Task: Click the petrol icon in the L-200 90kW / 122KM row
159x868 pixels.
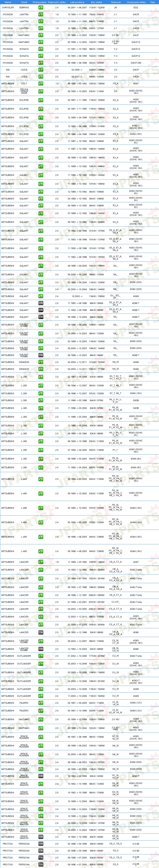Action: pyautogui.click(x=40, y=386)
